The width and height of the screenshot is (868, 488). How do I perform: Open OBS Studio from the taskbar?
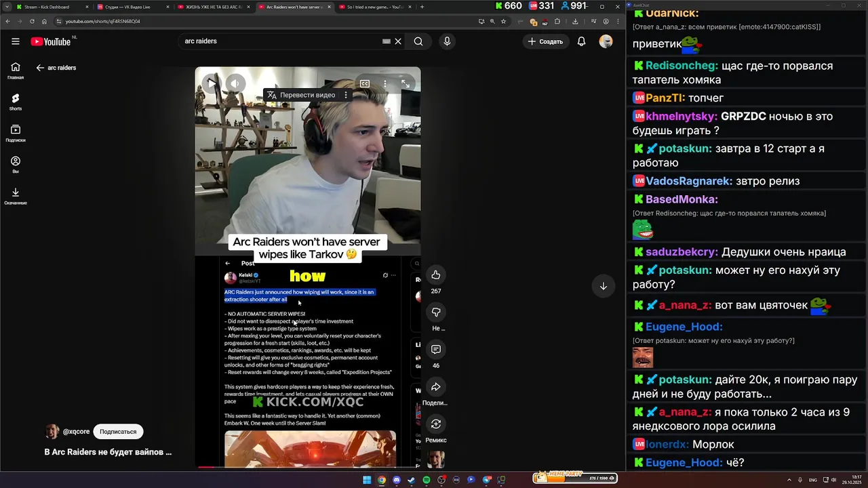[441, 480]
